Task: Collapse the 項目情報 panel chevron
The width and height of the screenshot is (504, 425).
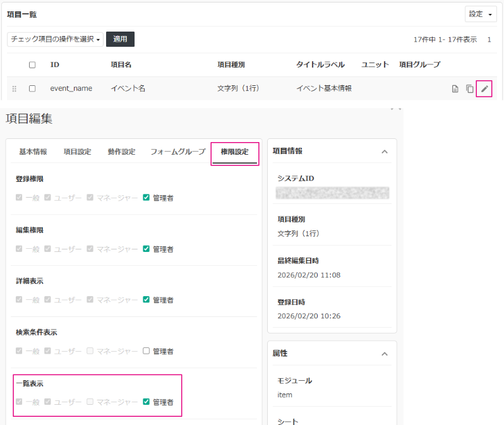Action: tap(385, 152)
